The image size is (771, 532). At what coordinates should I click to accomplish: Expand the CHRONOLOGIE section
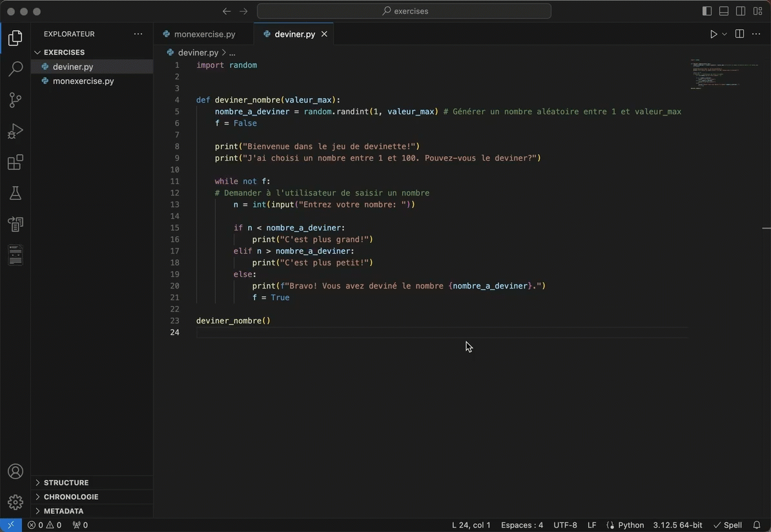(92, 496)
